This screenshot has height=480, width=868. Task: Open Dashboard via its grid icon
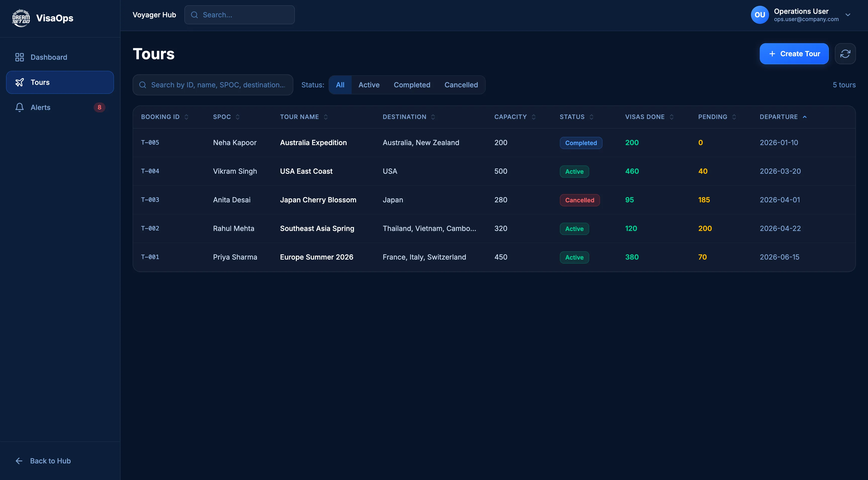coord(20,57)
